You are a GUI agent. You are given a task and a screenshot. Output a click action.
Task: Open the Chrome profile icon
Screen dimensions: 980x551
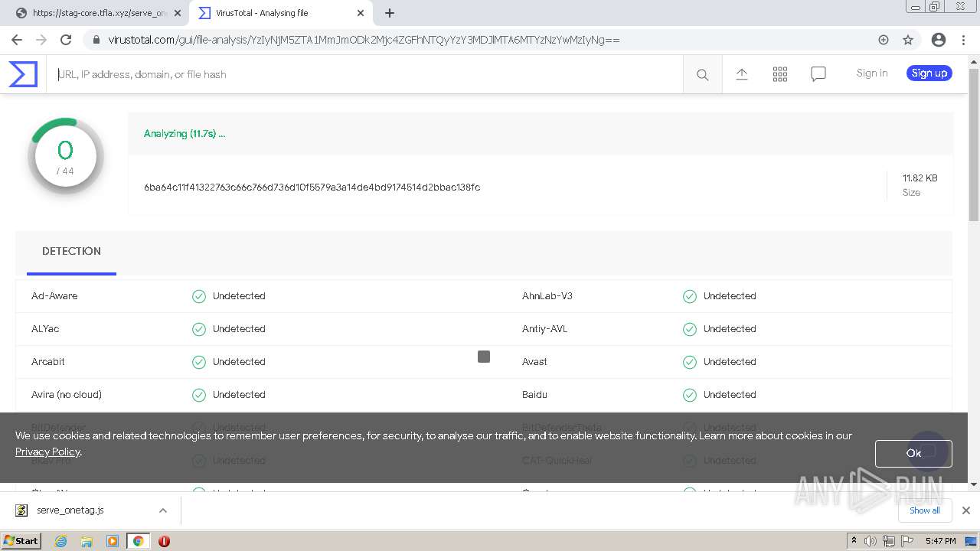[x=939, y=40]
